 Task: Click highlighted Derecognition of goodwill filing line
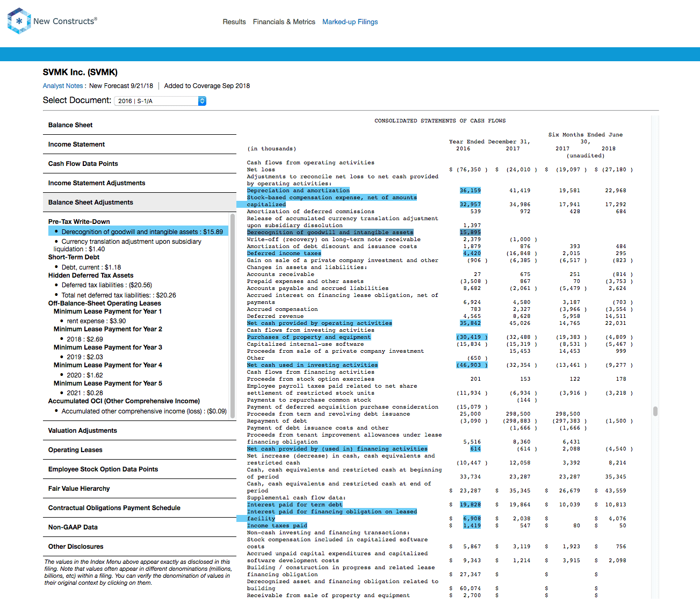(330, 233)
